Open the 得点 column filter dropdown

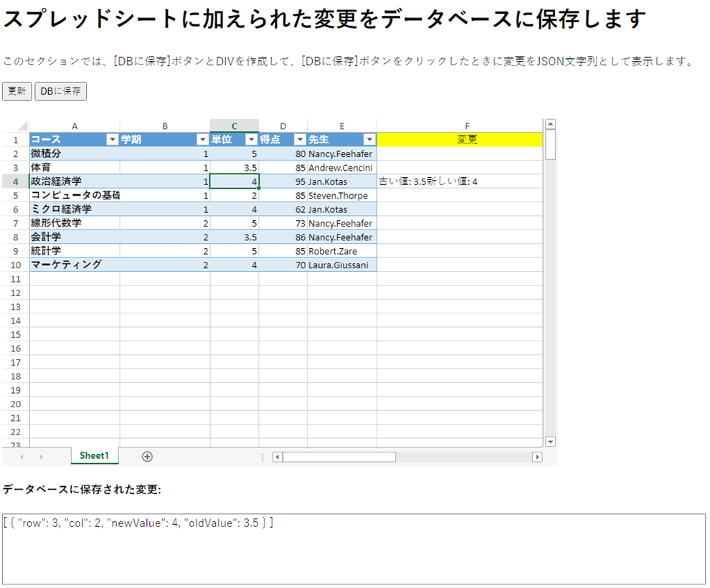pyautogui.click(x=300, y=140)
